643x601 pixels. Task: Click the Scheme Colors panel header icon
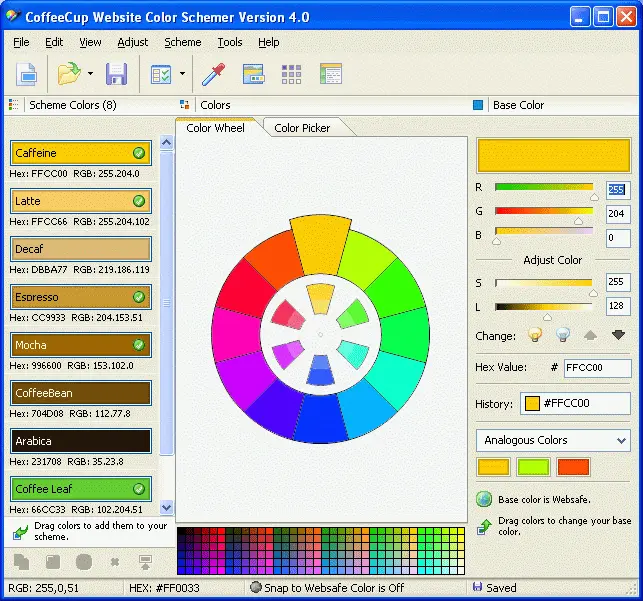tap(14, 105)
